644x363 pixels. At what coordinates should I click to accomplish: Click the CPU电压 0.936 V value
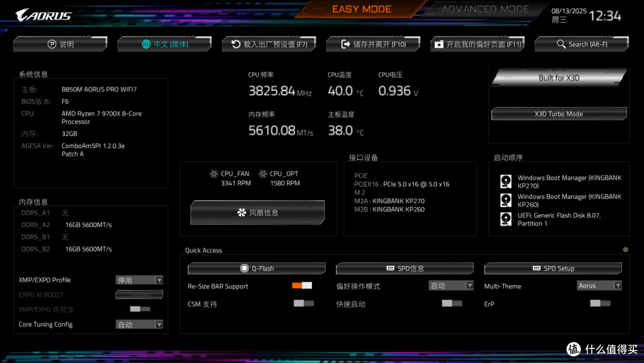398,91
